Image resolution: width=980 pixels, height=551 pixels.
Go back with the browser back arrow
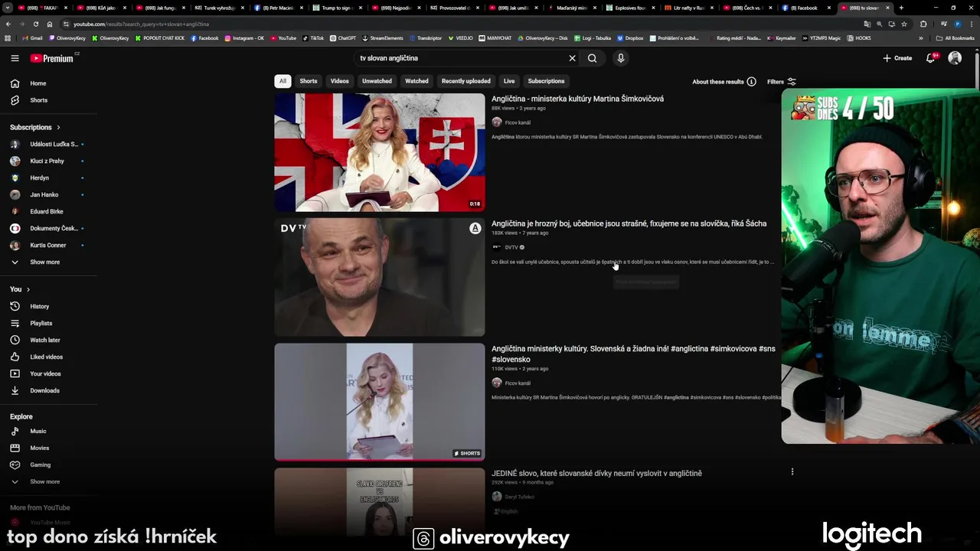[x=8, y=24]
